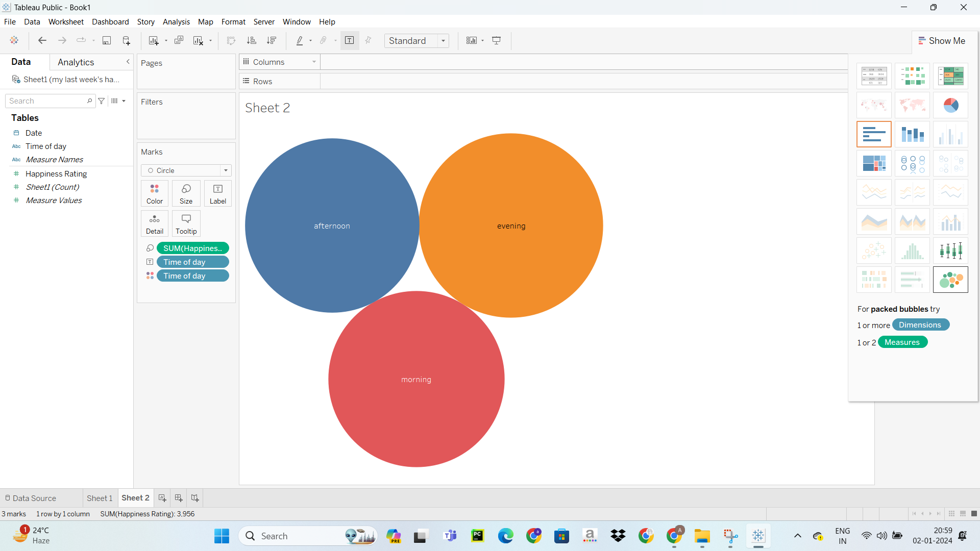Choose the text table in Show Me
980x551 pixels.
(874, 76)
